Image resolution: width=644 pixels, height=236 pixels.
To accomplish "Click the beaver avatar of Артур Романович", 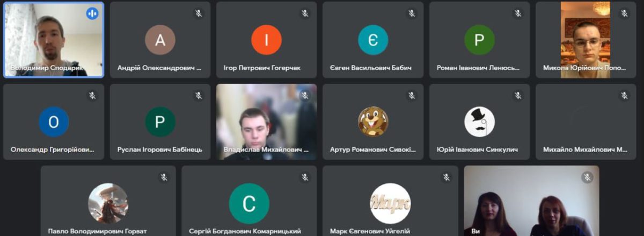I will pyautogui.click(x=373, y=121).
